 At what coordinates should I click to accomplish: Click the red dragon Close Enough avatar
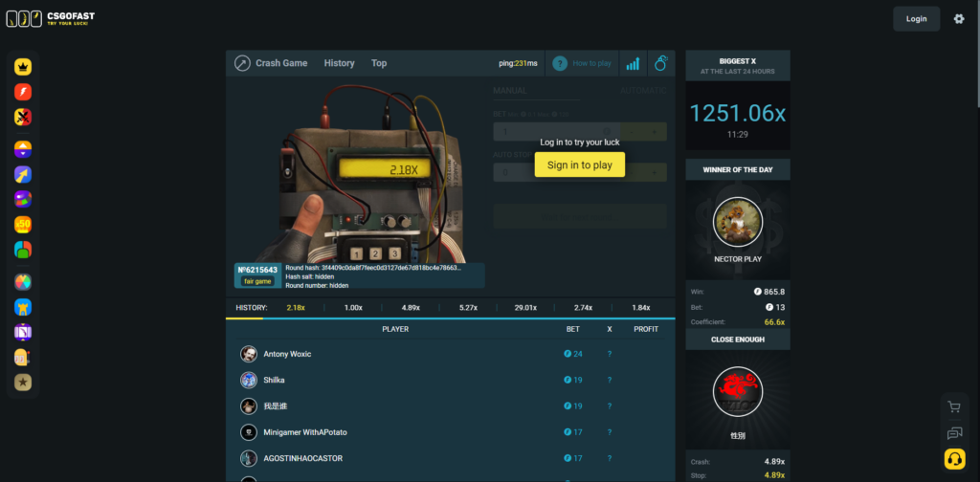point(738,391)
